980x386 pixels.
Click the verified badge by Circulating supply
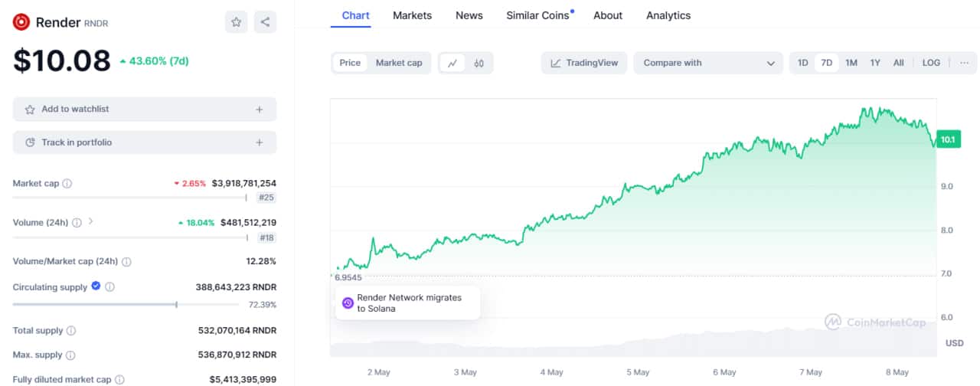pos(96,286)
